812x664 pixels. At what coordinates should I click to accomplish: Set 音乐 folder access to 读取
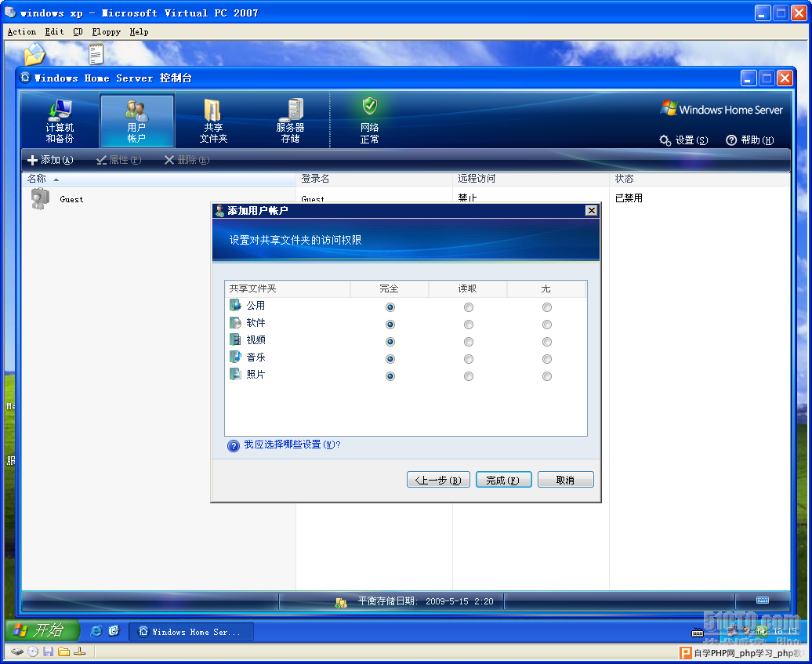(x=469, y=359)
